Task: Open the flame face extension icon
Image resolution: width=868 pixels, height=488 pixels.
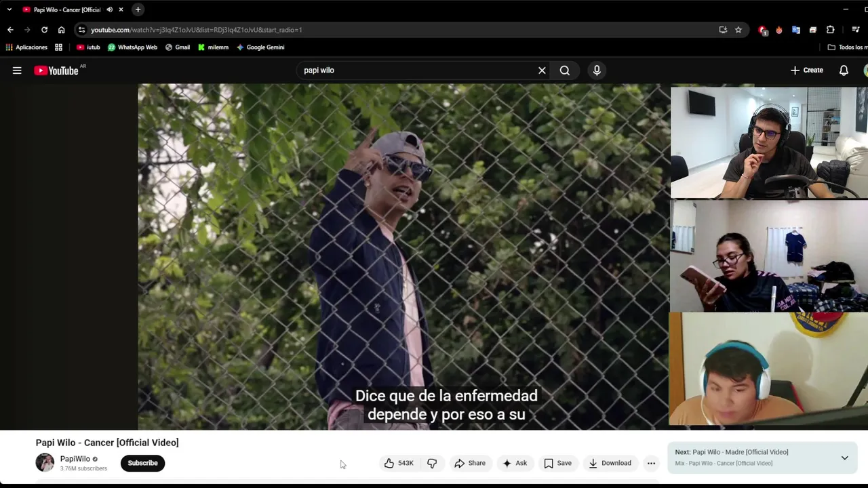Action: [779, 30]
